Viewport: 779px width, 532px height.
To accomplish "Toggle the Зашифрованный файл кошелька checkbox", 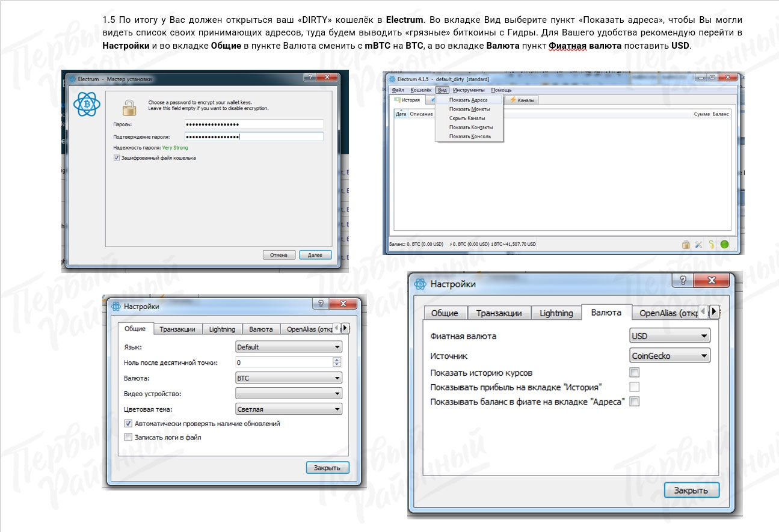I will tap(117, 158).
